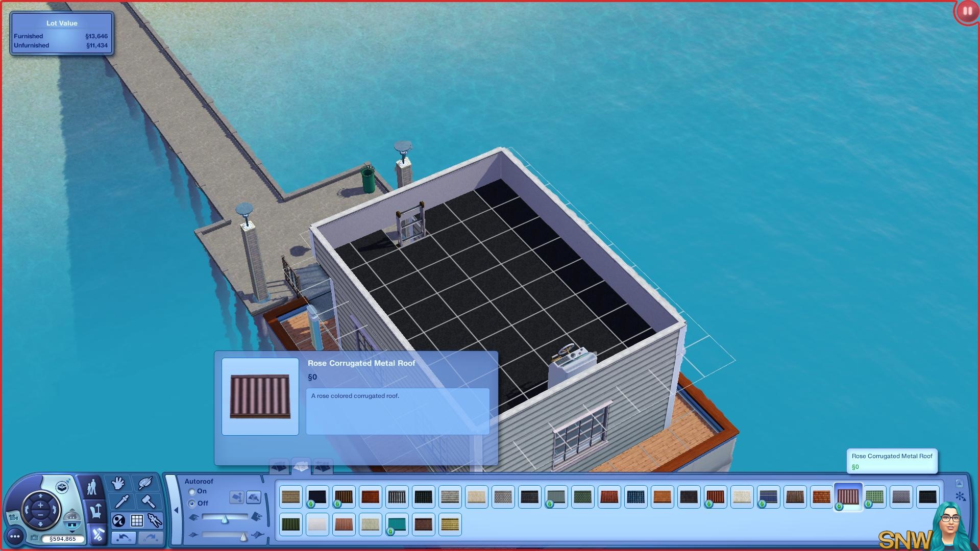Open the options menu three-dot button
This screenshot has height=551, width=980.
(15, 536)
